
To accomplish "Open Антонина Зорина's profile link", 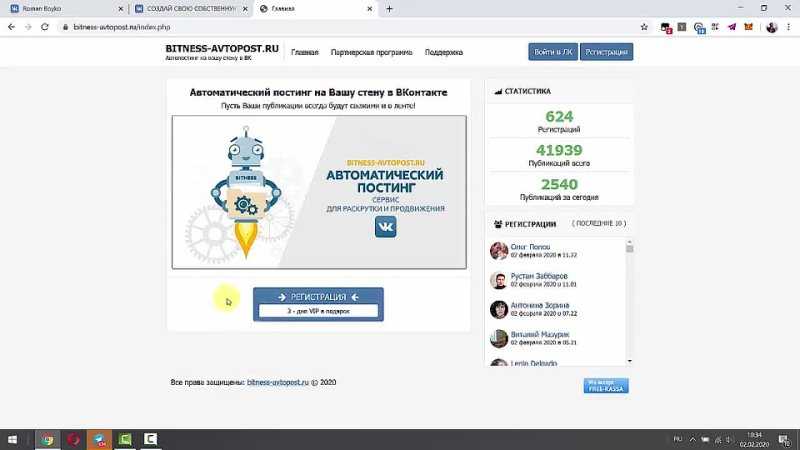I will 540,305.
